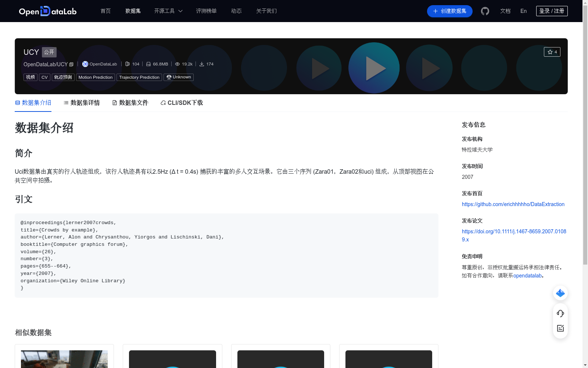
Task: Click the OpenDataLab logo
Action: pos(48,11)
